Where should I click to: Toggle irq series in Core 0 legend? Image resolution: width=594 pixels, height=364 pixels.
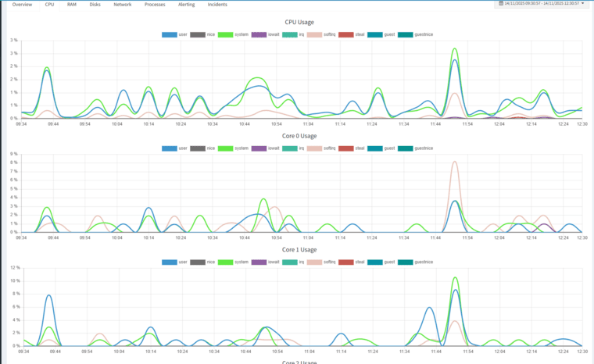pyautogui.click(x=293, y=148)
